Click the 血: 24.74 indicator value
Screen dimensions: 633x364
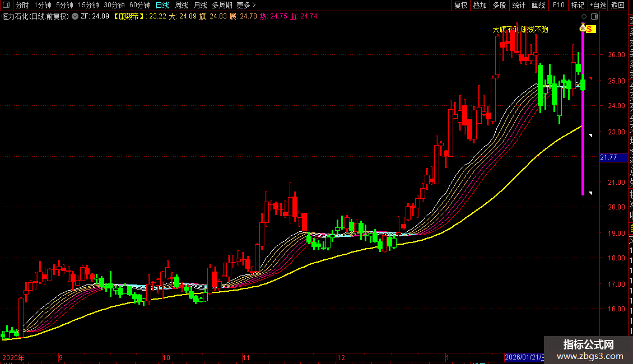pyautogui.click(x=304, y=16)
